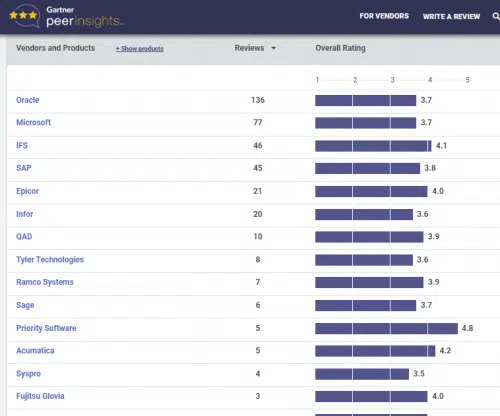Click the search magnifier icon

[x=496, y=16]
